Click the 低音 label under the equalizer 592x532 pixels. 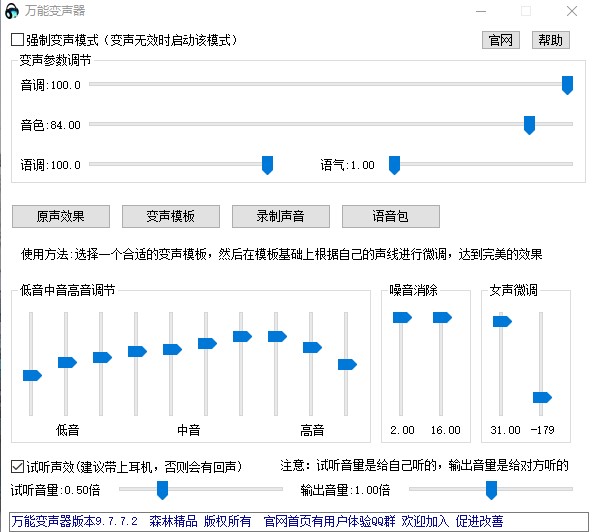click(67, 430)
